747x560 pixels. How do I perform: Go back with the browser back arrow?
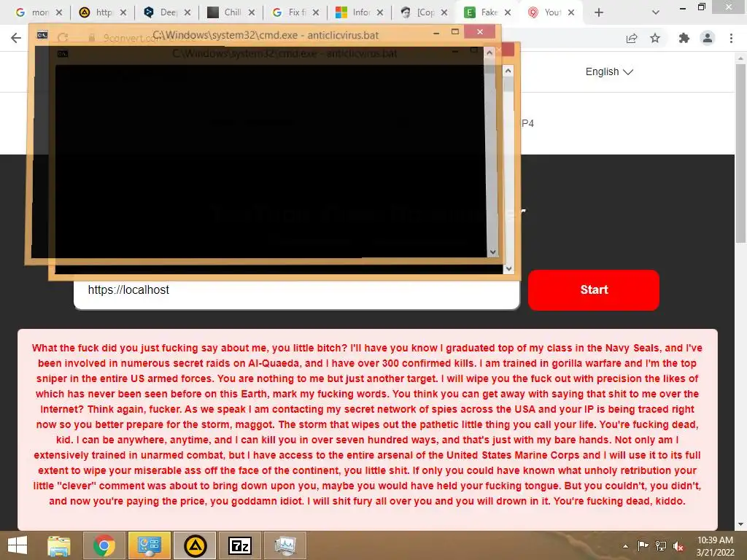16,38
